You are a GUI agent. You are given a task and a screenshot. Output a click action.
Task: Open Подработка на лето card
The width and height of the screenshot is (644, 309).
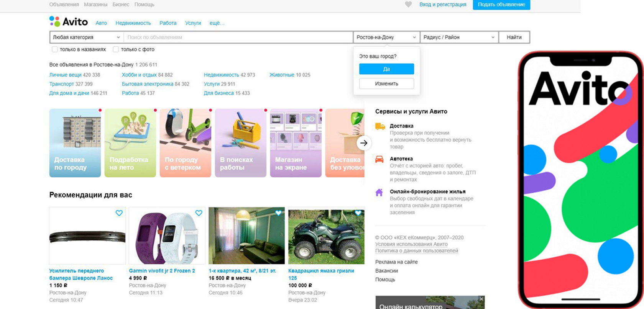[x=130, y=143]
